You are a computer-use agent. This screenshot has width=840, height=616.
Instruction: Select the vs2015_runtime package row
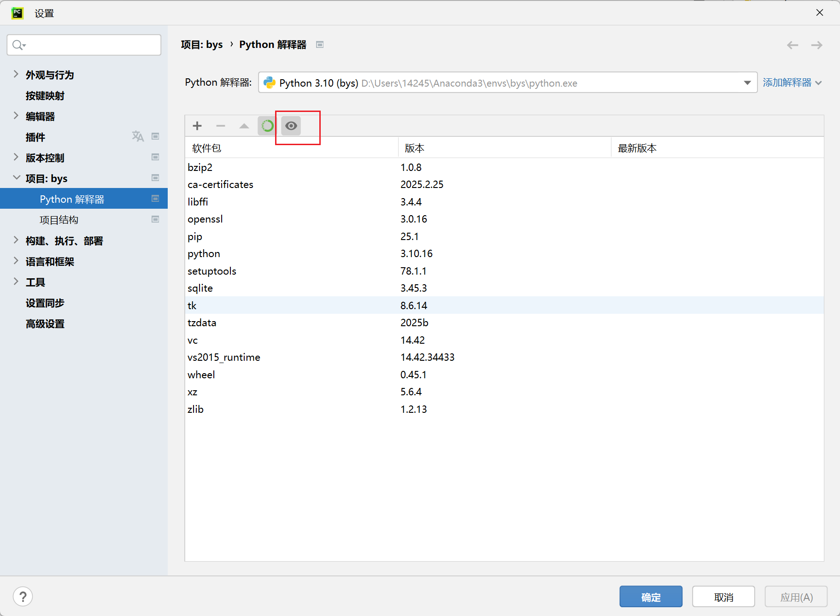pyautogui.click(x=504, y=357)
